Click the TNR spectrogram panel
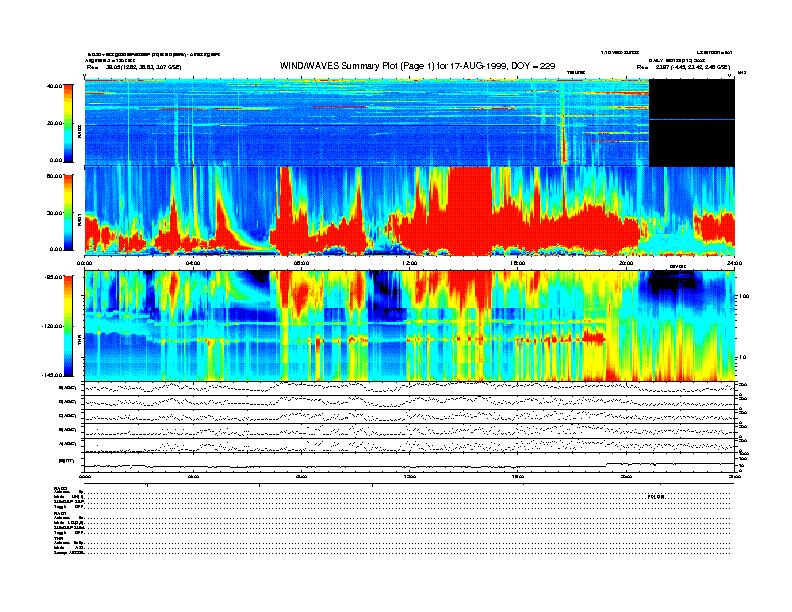Viewport: 792px width, 612px height. pos(410,326)
